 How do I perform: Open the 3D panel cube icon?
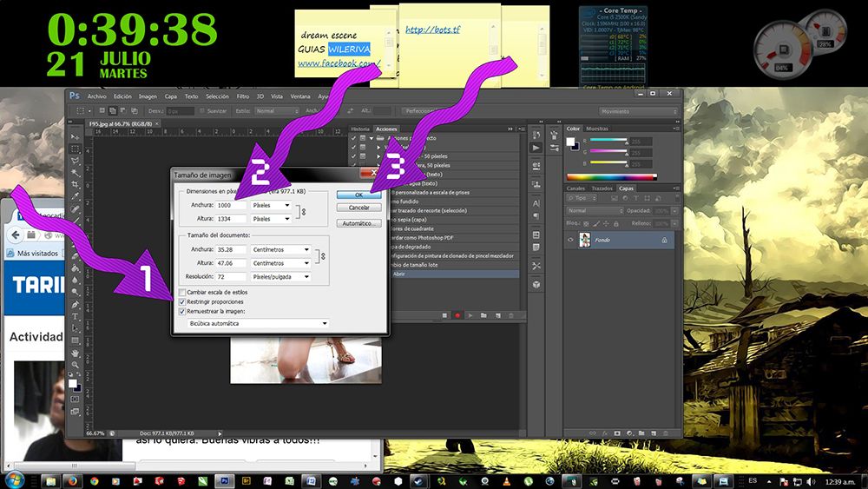(536, 284)
